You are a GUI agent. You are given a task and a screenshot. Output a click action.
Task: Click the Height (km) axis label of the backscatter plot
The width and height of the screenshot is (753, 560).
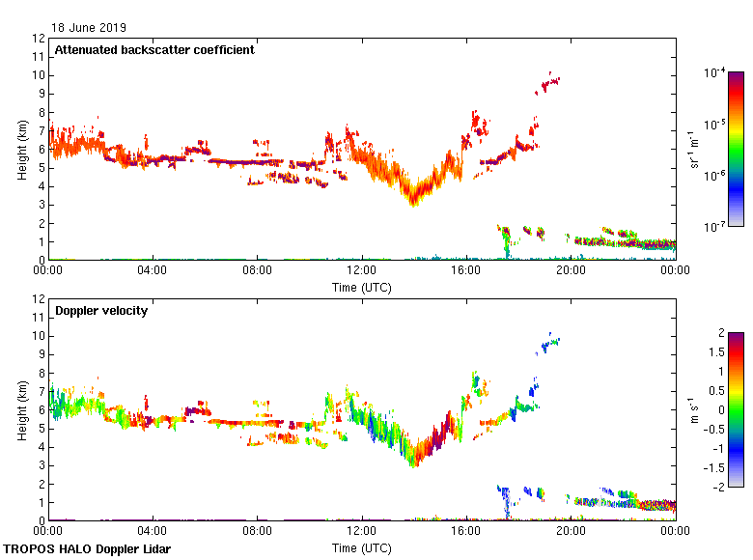[x=21, y=150]
